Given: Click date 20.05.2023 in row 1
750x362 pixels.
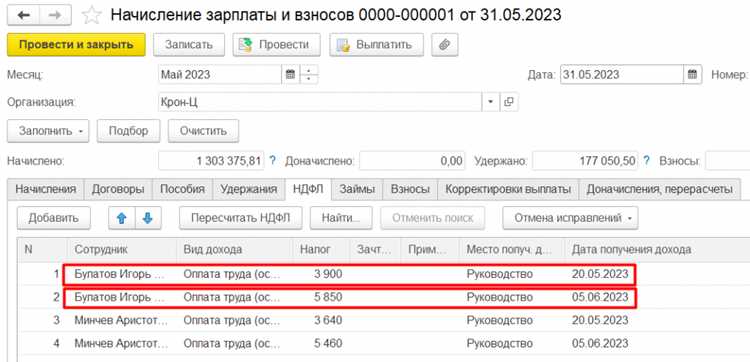Looking at the screenshot, I should 600,274.
